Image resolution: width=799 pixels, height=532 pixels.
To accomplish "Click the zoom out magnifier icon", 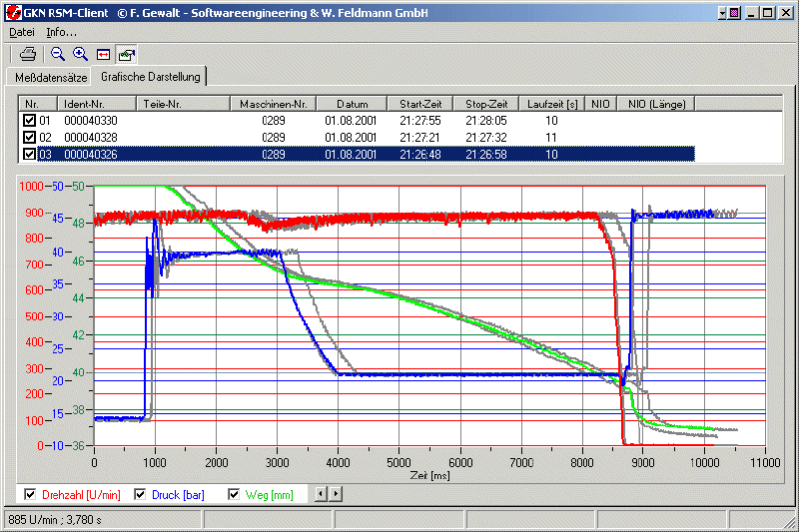I will coord(58,54).
